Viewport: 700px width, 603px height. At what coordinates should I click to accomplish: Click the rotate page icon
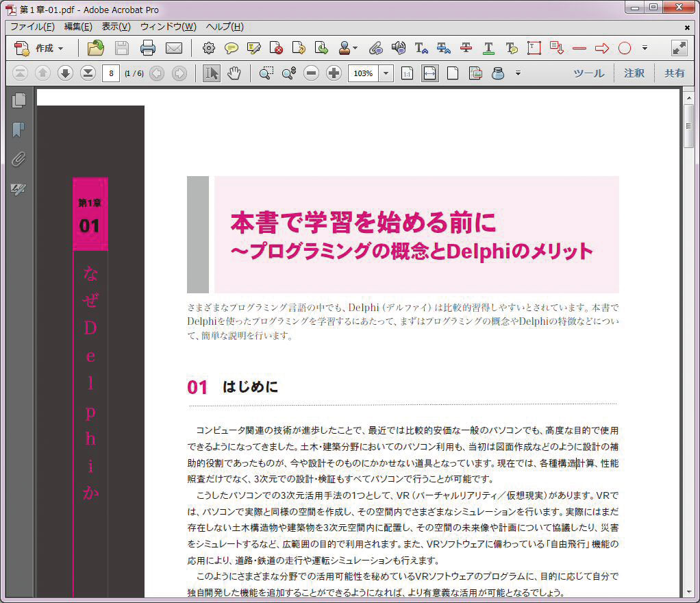(298, 48)
